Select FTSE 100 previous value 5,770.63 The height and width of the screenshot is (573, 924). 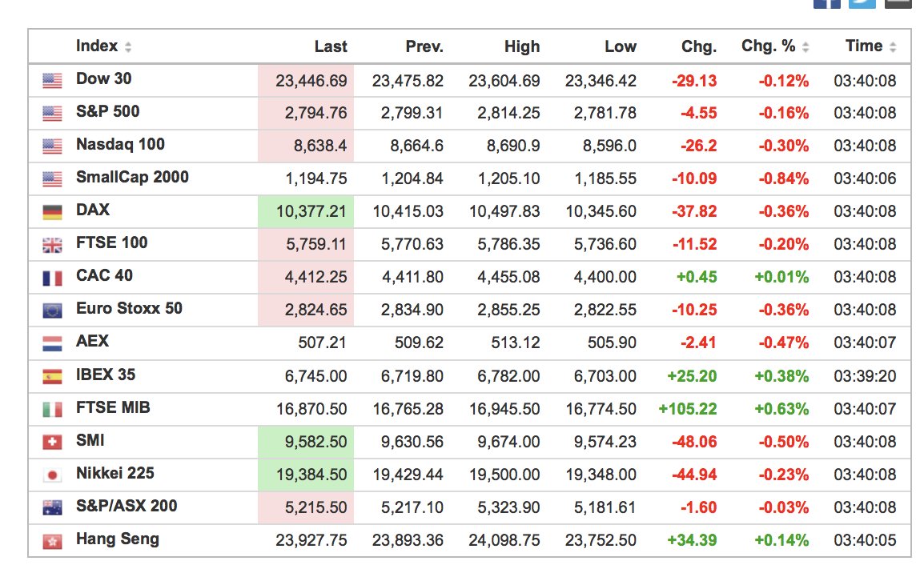[x=412, y=244]
